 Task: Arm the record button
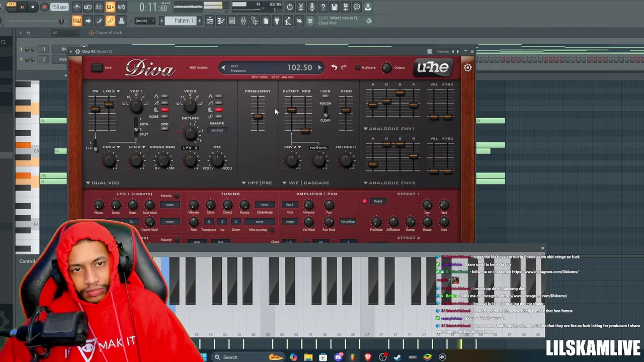(x=44, y=7)
